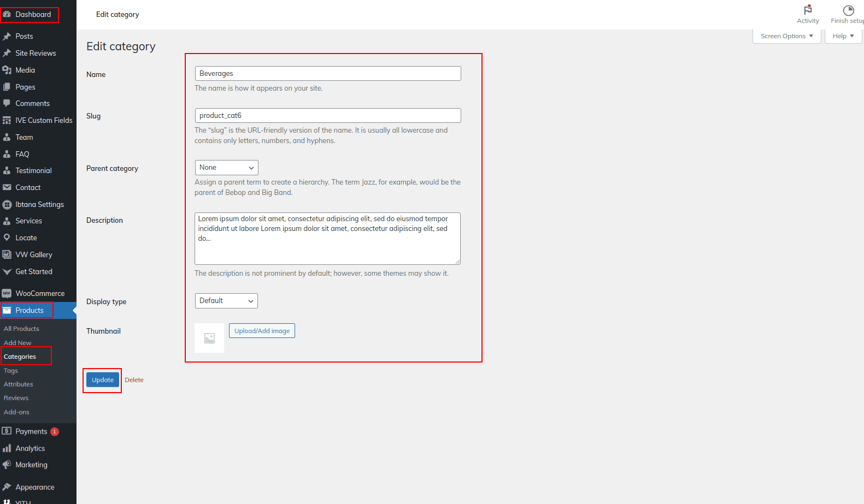Expand the Screen Options panel
Image resolution: width=864 pixels, height=504 pixels.
coord(786,36)
